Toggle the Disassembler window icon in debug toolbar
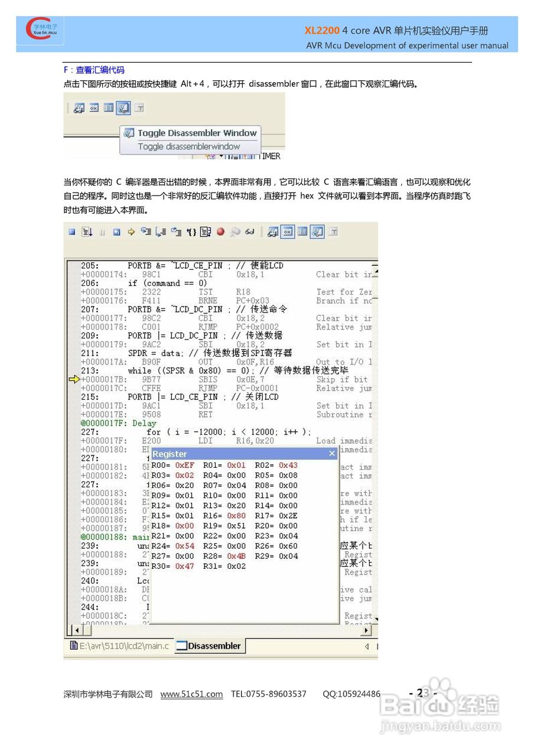534x756 pixels. point(317,232)
